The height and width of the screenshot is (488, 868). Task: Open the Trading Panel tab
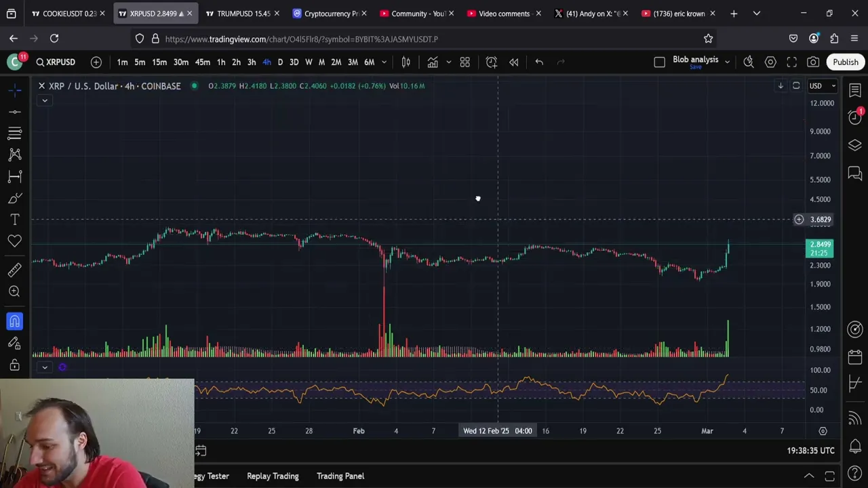(x=340, y=476)
